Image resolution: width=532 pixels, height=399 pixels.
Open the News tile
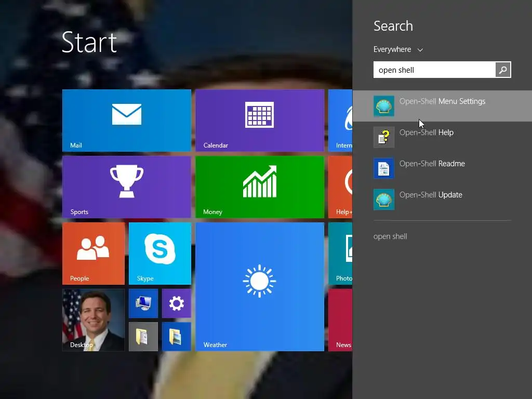click(x=340, y=320)
